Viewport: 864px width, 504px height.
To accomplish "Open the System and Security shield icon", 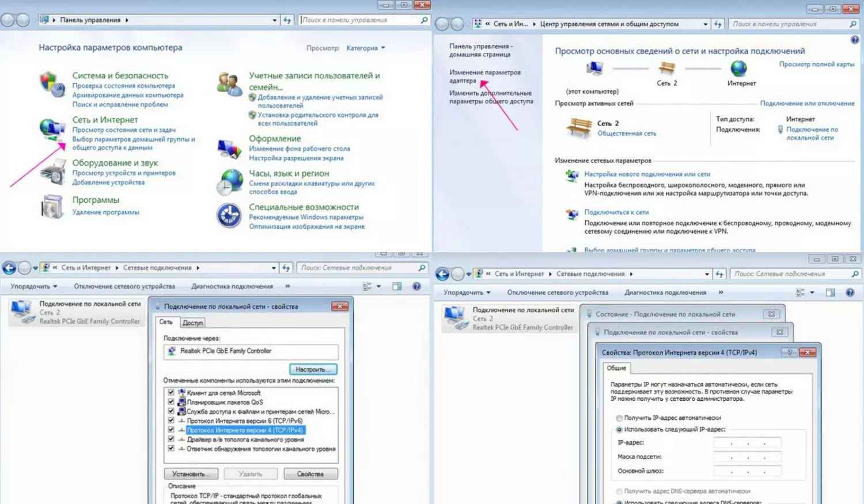I will [x=52, y=84].
